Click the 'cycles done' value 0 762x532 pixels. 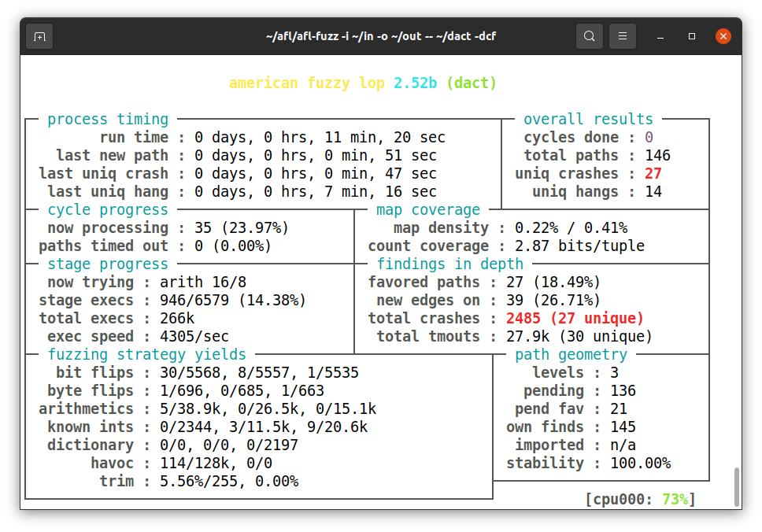pyautogui.click(x=649, y=138)
